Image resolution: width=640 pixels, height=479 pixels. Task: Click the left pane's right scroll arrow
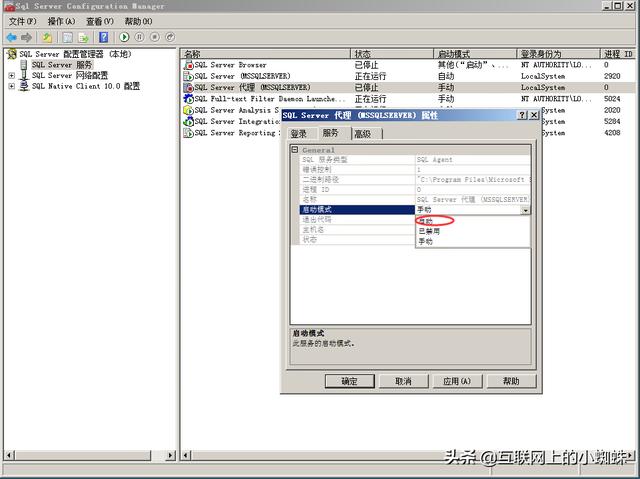(171, 455)
